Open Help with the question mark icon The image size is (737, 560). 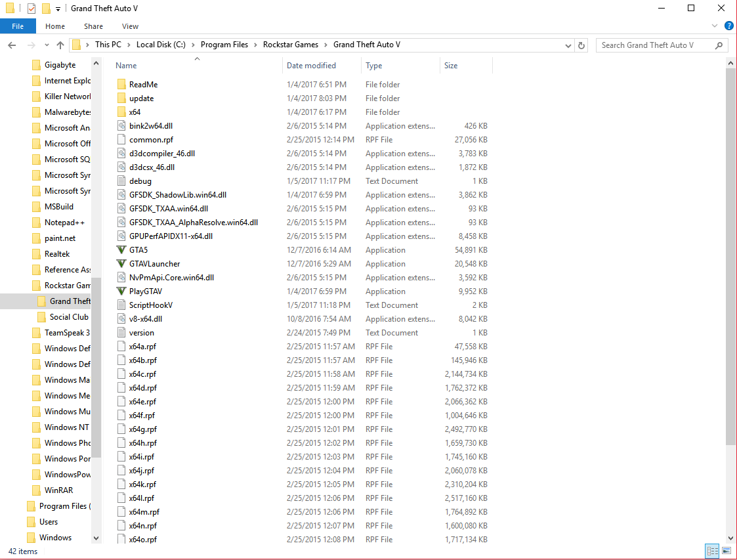pos(729,26)
